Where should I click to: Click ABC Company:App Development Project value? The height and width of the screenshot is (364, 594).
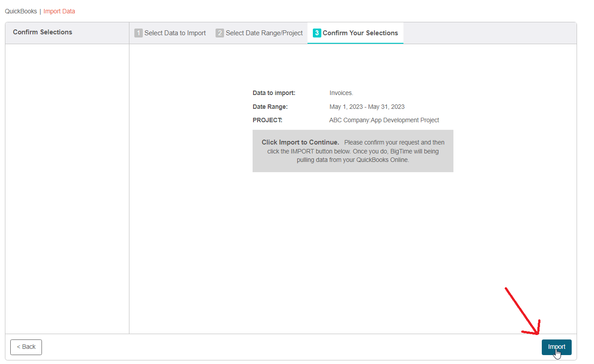click(384, 120)
